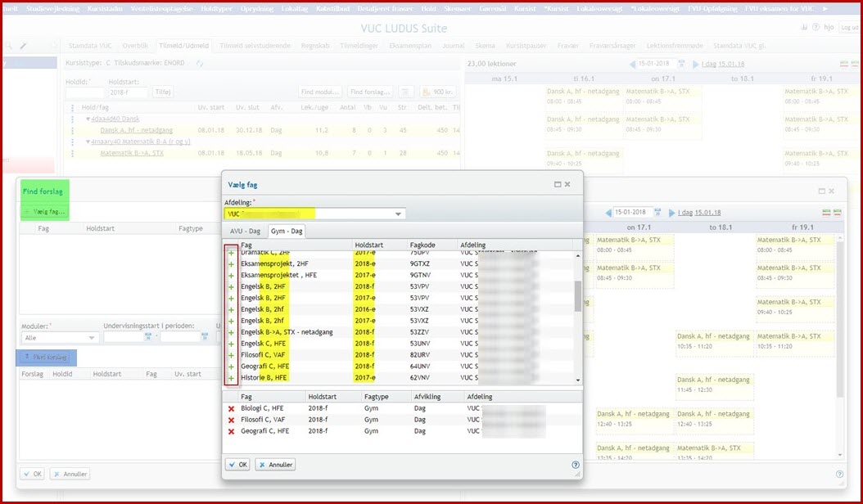Viewport: 863px width, 504px height.
Task: Add Eksamensprojekt, 2HF with its plus icon
Action: (x=231, y=264)
